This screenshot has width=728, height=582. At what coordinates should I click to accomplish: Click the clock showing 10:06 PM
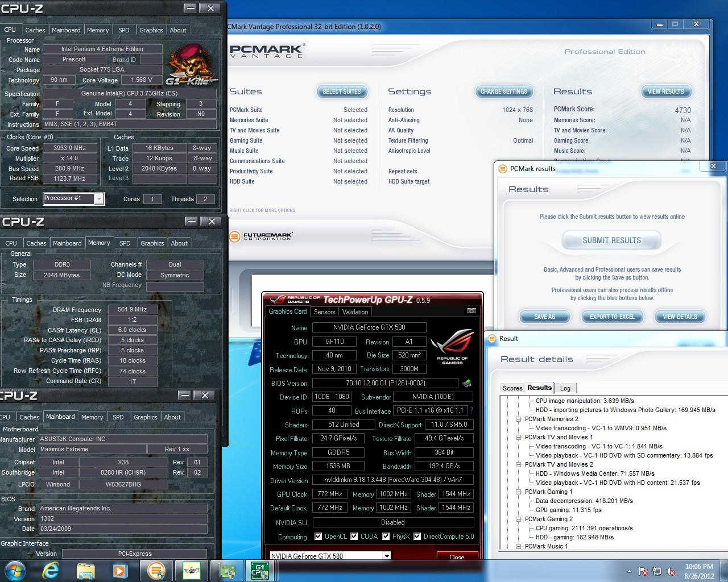pyautogui.click(x=699, y=566)
